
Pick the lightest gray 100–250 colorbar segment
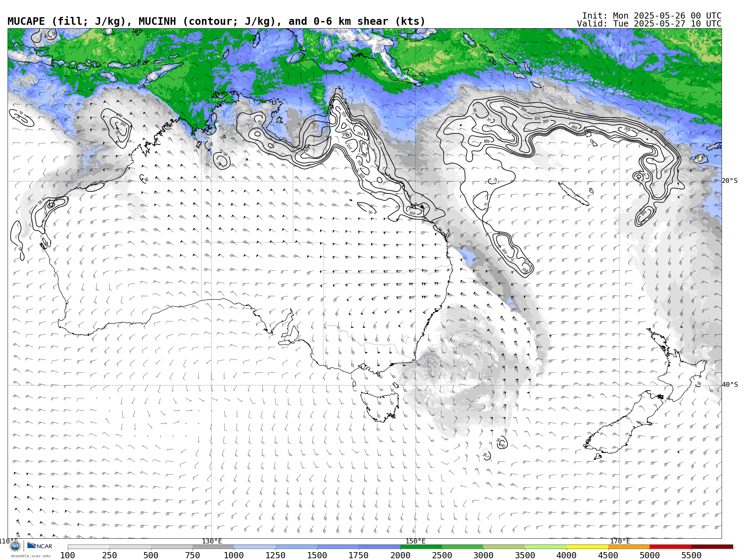(89, 547)
